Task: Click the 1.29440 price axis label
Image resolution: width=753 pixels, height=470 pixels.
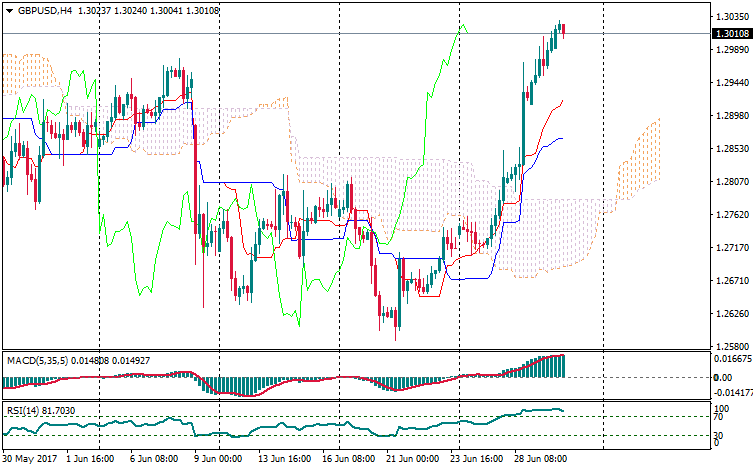Action: [732, 83]
